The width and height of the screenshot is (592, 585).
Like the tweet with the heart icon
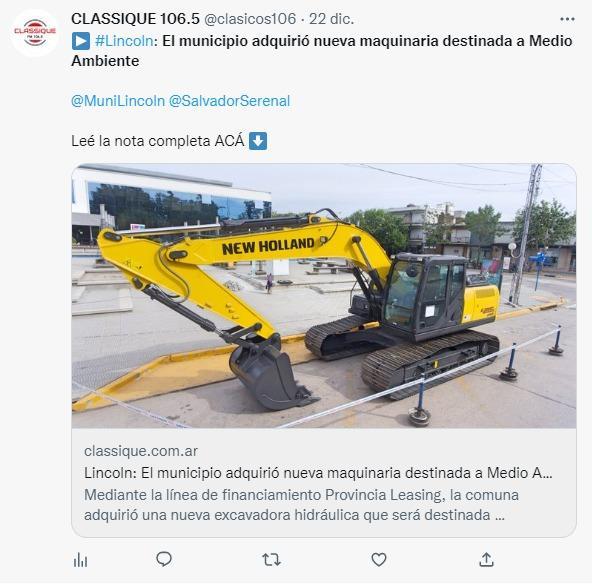pos(379,559)
